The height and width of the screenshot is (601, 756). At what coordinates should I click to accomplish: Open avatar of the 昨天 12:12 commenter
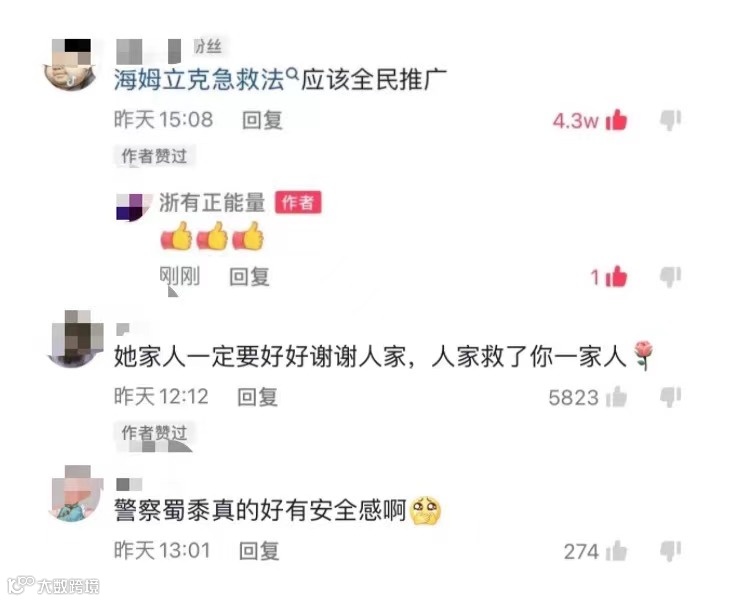(x=75, y=339)
